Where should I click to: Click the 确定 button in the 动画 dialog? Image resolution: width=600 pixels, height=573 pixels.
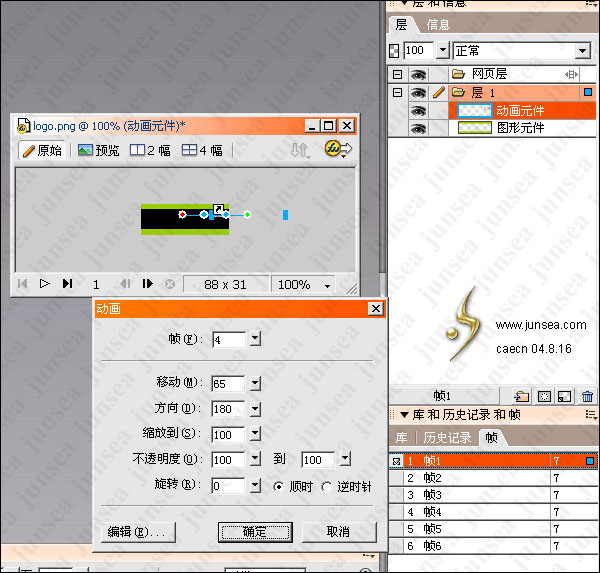pyautogui.click(x=254, y=532)
